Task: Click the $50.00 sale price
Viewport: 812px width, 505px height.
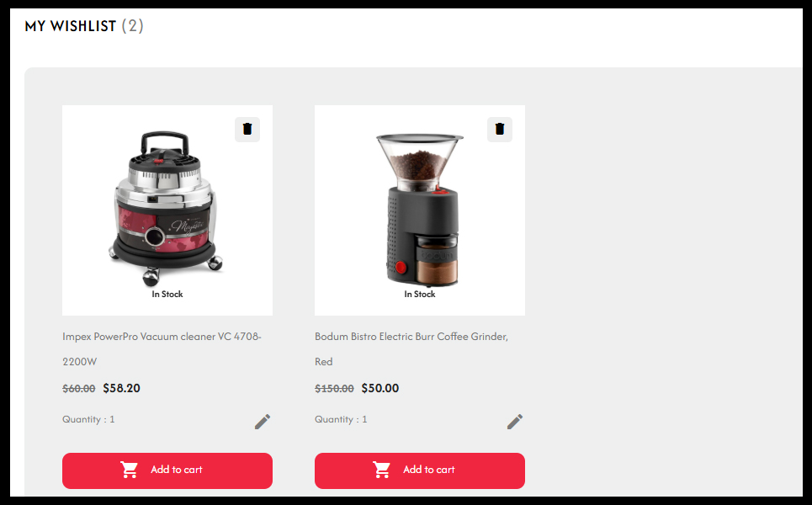Action: pyautogui.click(x=380, y=389)
